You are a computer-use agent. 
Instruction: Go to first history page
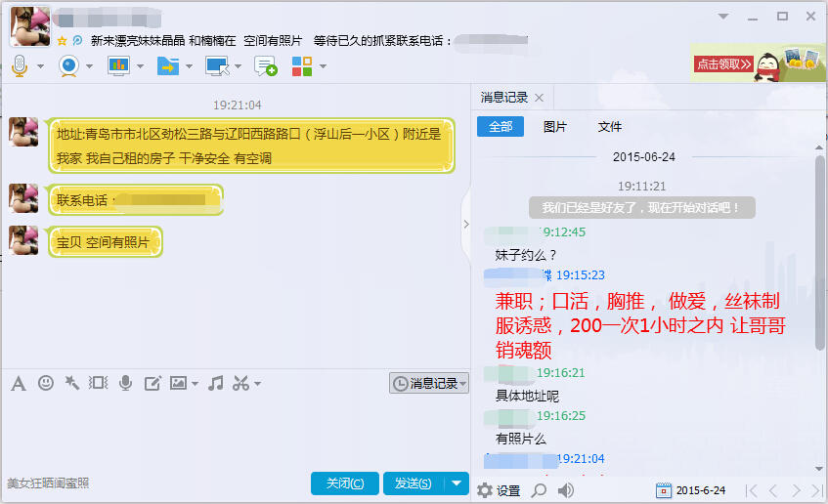pos(752,490)
